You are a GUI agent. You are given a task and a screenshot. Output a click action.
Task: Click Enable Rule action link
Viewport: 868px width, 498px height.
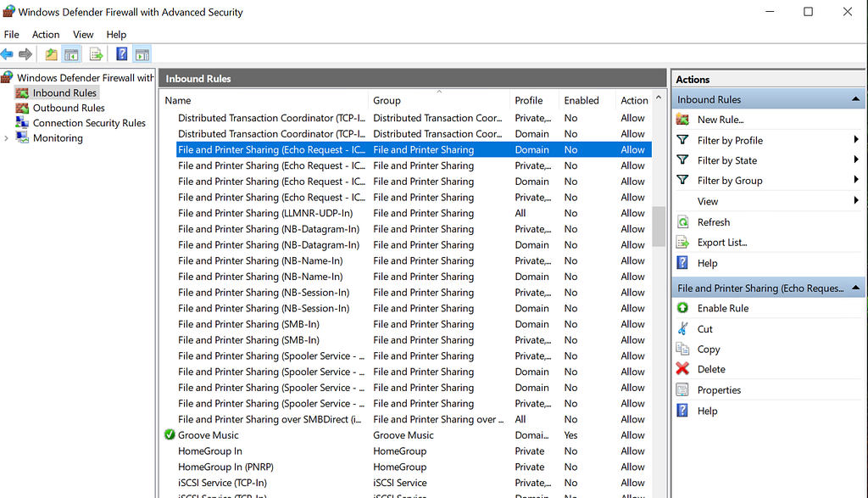click(723, 309)
